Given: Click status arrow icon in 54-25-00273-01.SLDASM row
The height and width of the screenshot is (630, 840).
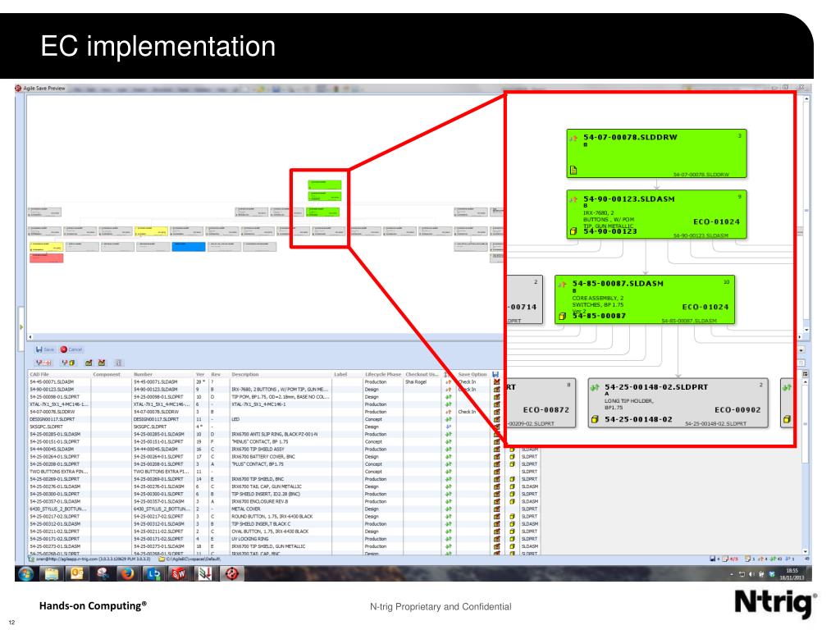Looking at the screenshot, I should click(449, 546).
